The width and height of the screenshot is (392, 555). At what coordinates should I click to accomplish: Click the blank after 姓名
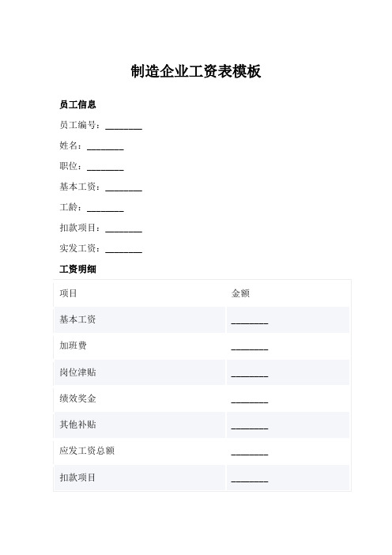pyautogui.click(x=105, y=146)
